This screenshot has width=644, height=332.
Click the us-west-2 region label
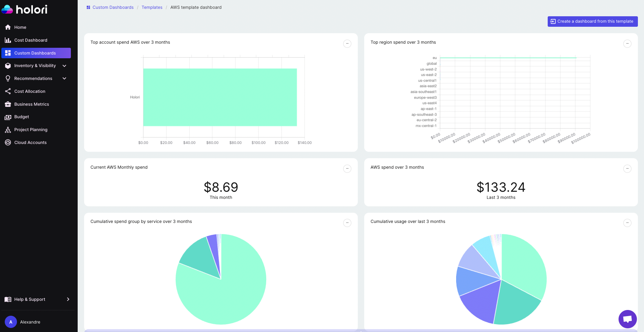(x=428, y=69)
